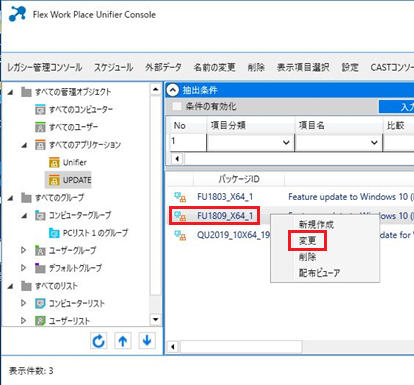This screenshot has height=385, width=414.
Task: Select the QU2019_10X64_19 package row
Action: (x=290, y=235)
